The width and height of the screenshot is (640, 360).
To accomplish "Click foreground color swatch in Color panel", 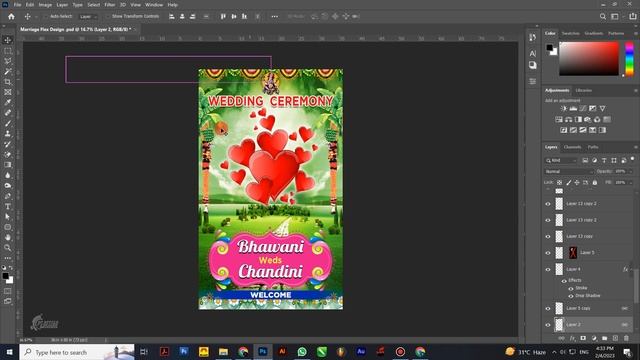I will pyautogui.click(x=549, y=48).
